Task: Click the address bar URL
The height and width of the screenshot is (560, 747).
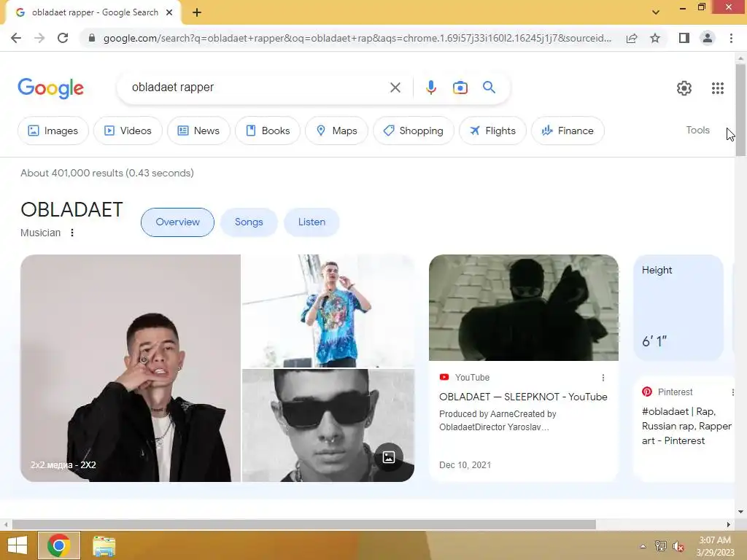Action: [x=357, y=38]
